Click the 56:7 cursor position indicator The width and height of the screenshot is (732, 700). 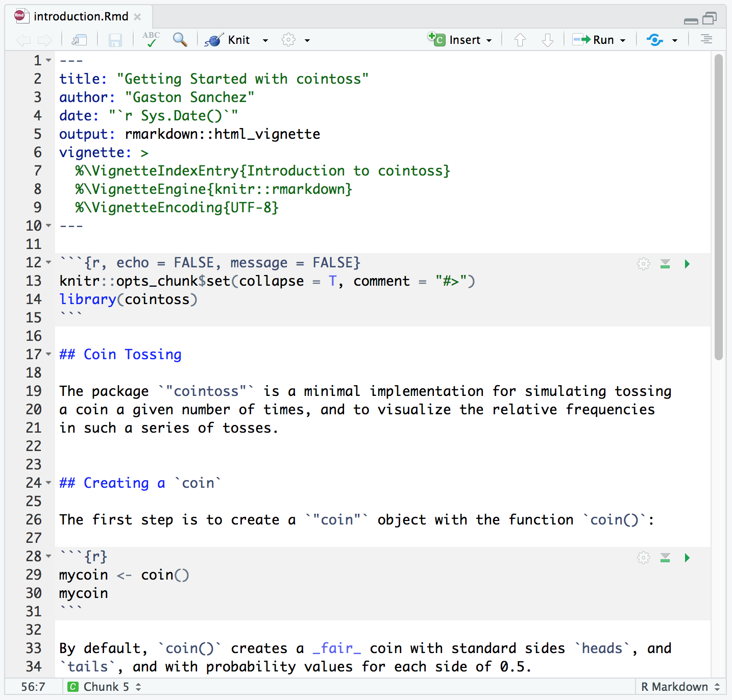tap(33, 687)
